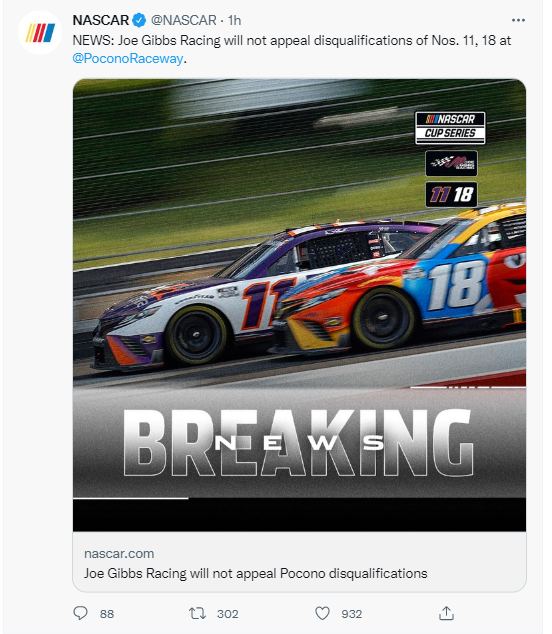This screenshot has height=634, width=552.
Task: Click the NASCAR Cup Series logo badge
Action: point(450,128)
